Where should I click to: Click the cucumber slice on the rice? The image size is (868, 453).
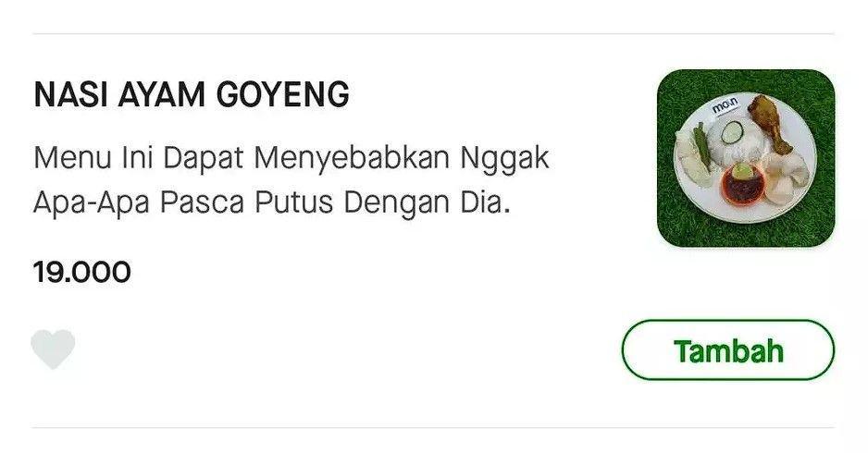(732, 132)
